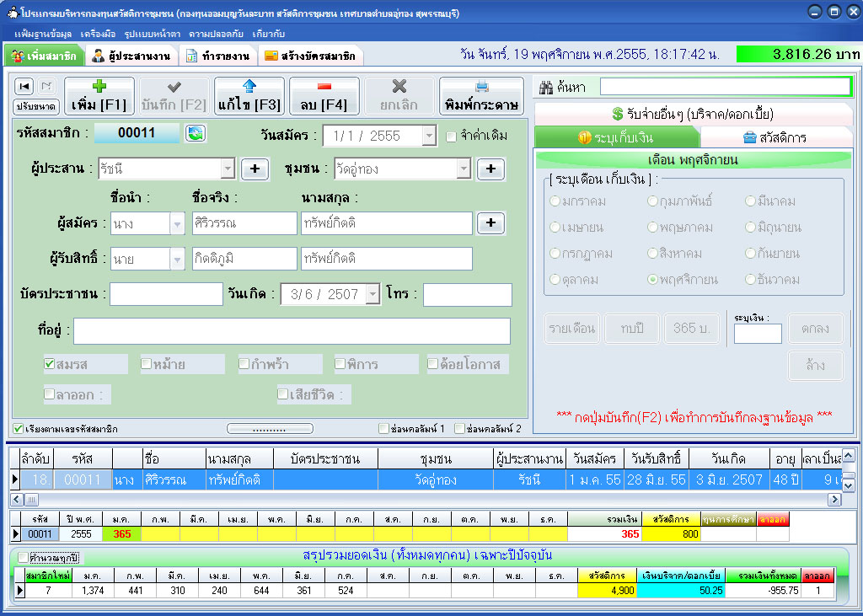Toggle the ซ่อนคอลัมน์ 1 checkbox
This screenshot has width=863, height=616.
point(385,429)
